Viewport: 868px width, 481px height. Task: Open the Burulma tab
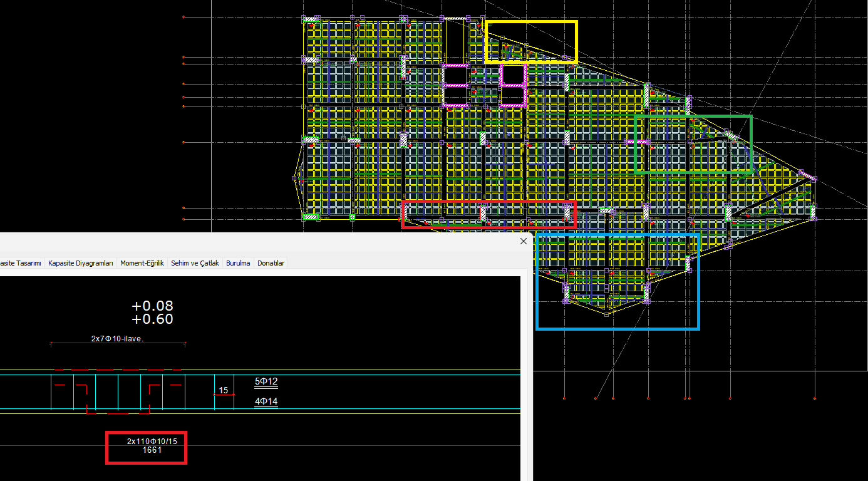[x=238, y=263]
